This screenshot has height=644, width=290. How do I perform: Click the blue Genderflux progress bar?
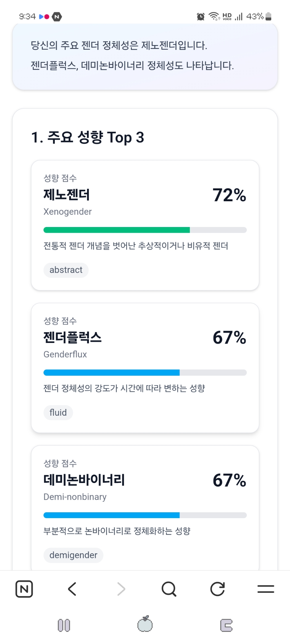(x=111, y=373)
